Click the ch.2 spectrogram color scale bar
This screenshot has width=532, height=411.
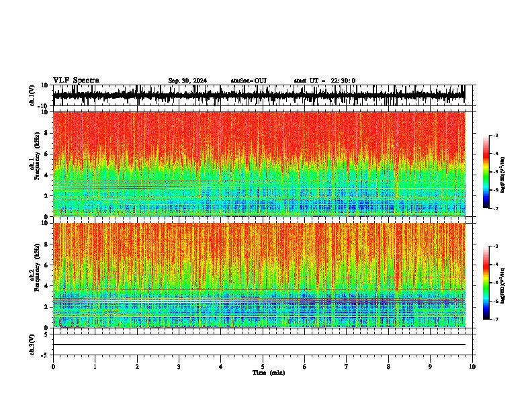[x=486, y=283]
